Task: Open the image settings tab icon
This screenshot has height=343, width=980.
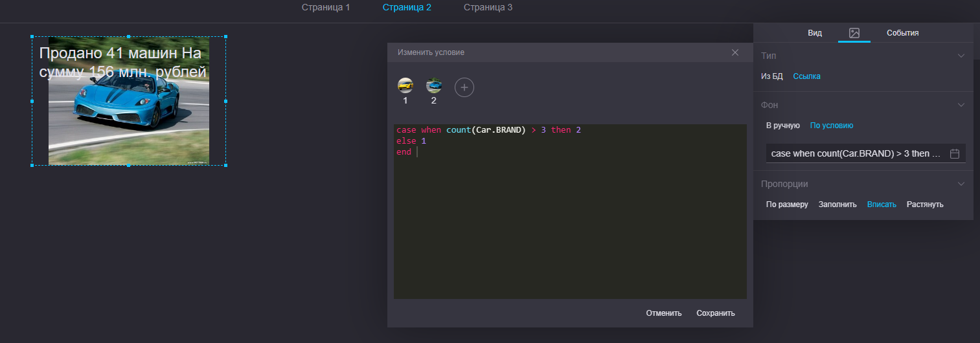Action: point(854,33)
